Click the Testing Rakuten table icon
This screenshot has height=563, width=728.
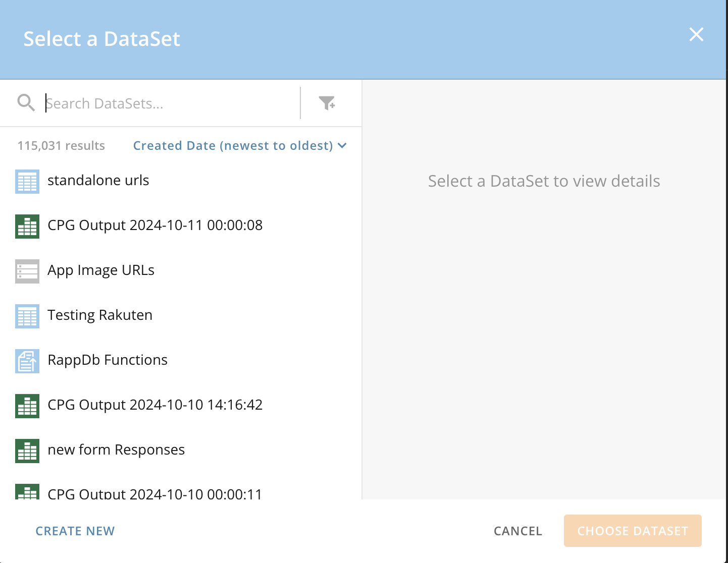27,316
